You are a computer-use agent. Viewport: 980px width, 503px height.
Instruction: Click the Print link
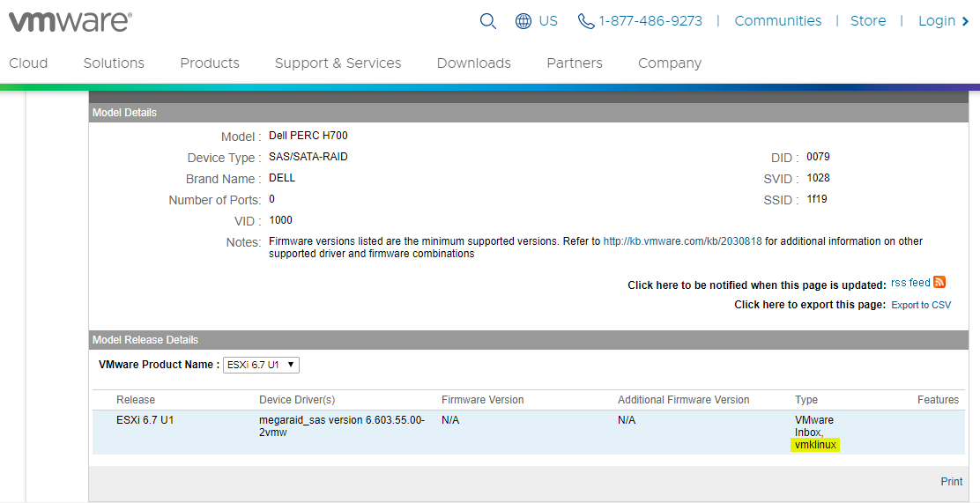(x=951, y=481)
